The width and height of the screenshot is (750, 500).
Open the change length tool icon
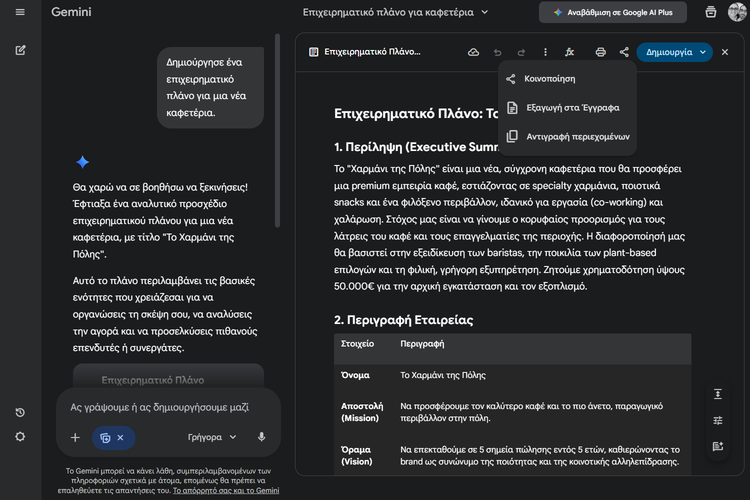[717, 394]
